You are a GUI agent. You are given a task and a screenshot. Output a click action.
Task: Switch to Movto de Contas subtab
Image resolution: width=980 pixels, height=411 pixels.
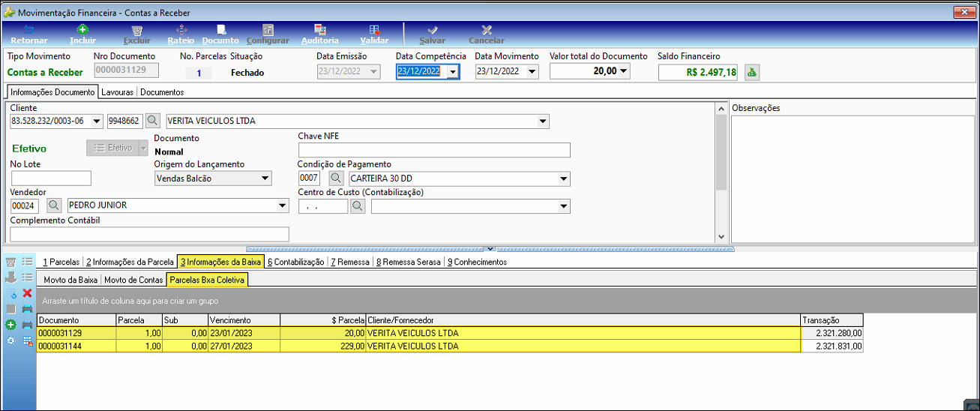point(134,280)
